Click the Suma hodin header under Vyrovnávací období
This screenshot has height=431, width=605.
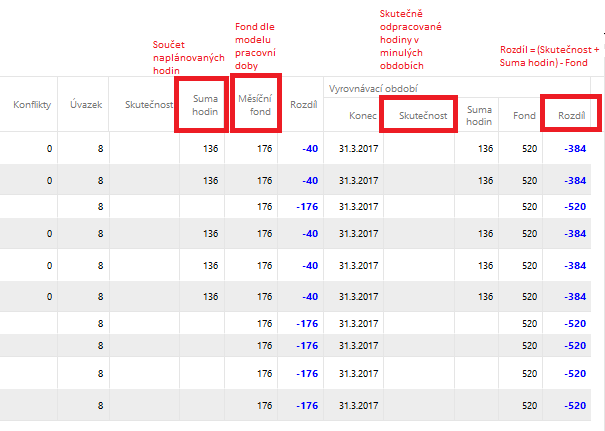pos(479,115)
